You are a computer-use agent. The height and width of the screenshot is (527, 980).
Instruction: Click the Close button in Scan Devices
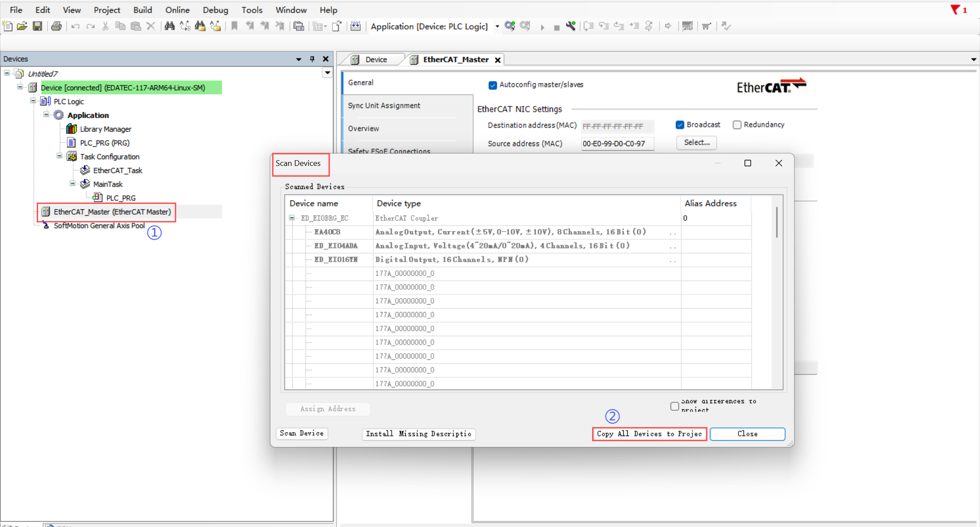(x=747, y=434)
